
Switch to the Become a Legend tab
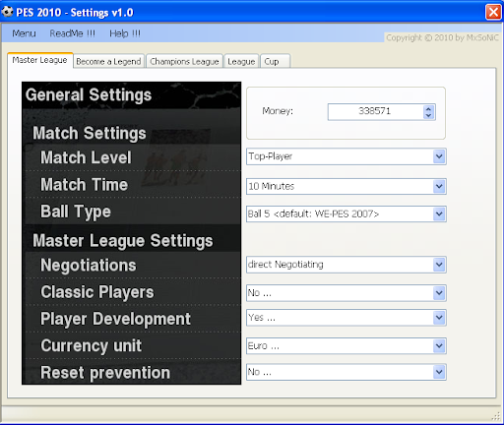108,61
